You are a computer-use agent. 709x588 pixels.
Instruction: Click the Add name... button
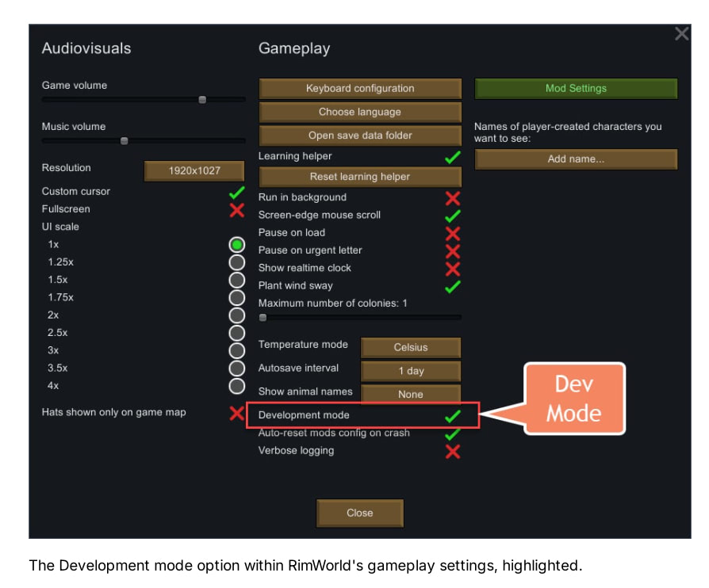[576, 159]
